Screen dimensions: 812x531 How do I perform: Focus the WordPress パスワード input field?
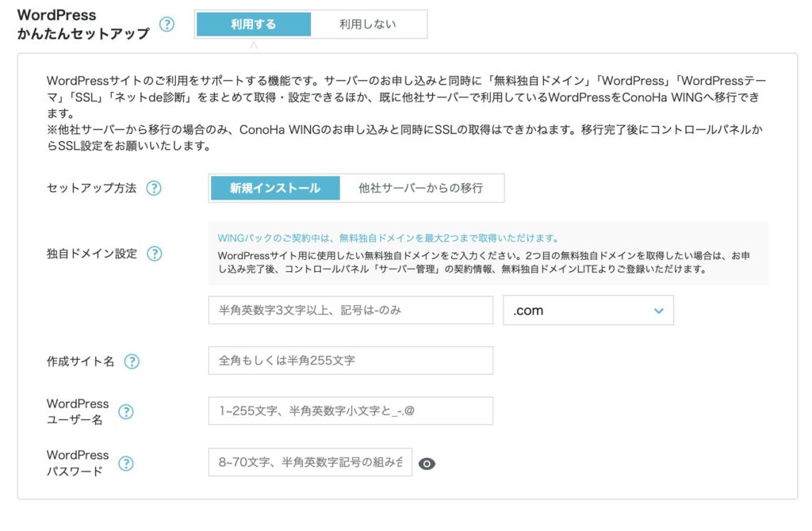[310, 462]
